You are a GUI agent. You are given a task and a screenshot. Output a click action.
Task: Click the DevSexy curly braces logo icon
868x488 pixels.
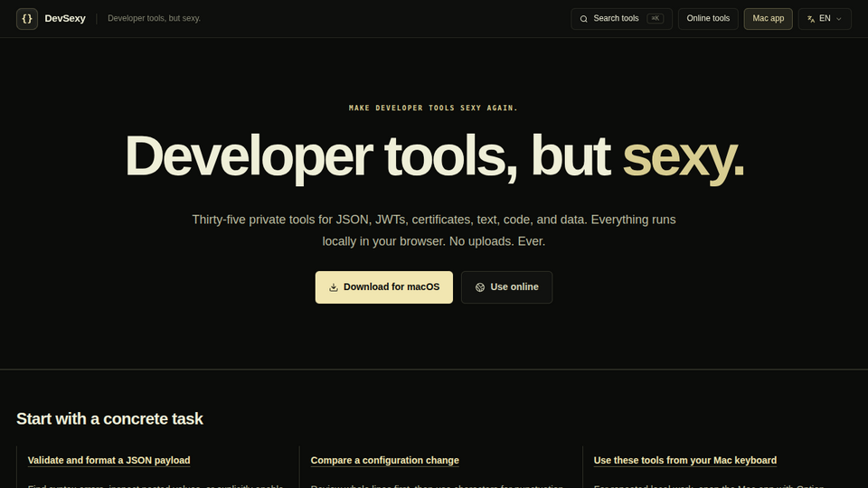point(26,19)
